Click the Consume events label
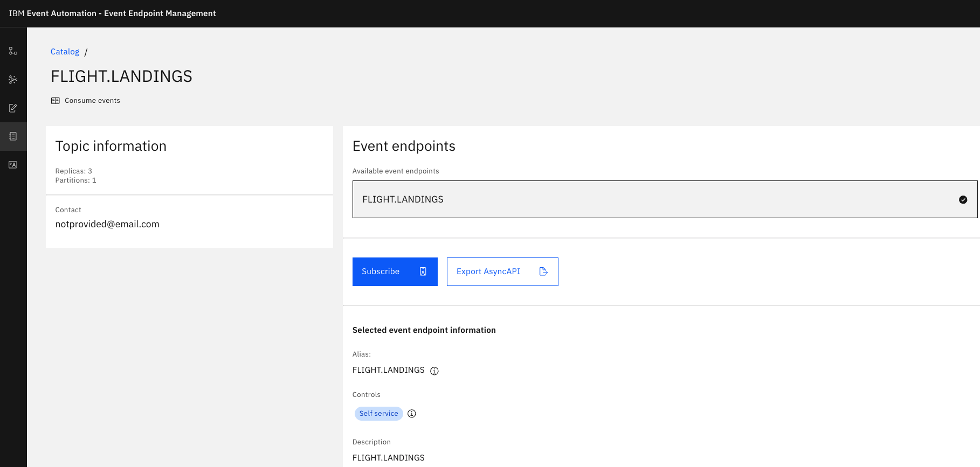Image resolution: width=980 pixels, height=467 pixels. coord(92,101)
